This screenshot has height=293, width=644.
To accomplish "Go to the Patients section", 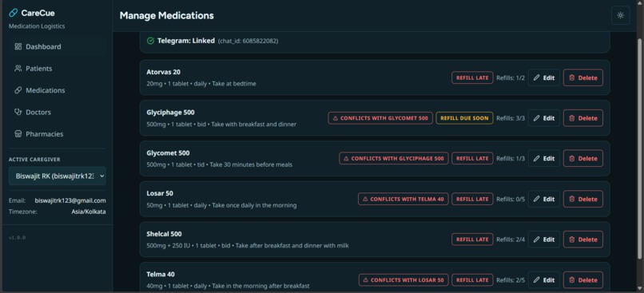I will point(57,69).
